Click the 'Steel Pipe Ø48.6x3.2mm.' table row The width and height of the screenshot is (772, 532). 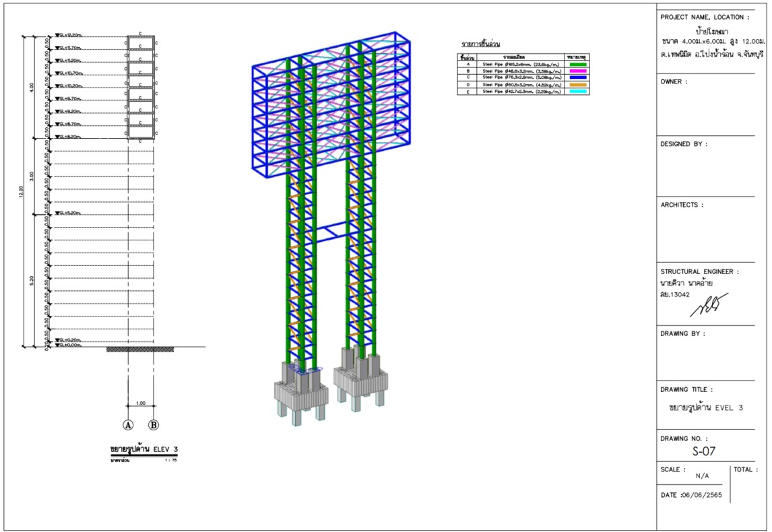click(522, 71)
